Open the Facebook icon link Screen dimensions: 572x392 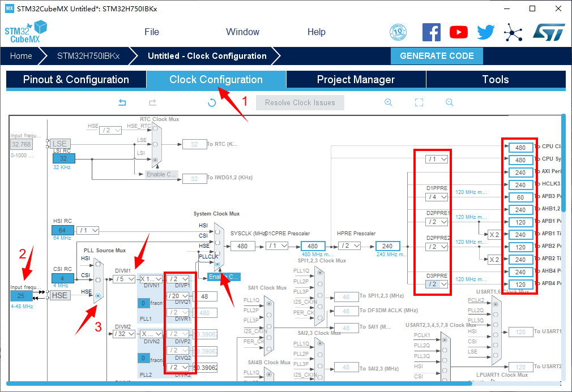pos(432,32)
